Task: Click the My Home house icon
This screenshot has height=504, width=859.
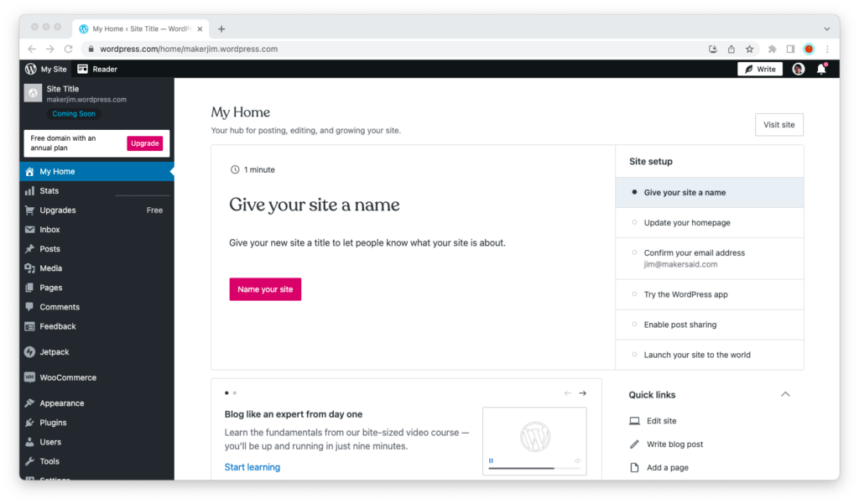Action: 29,171
